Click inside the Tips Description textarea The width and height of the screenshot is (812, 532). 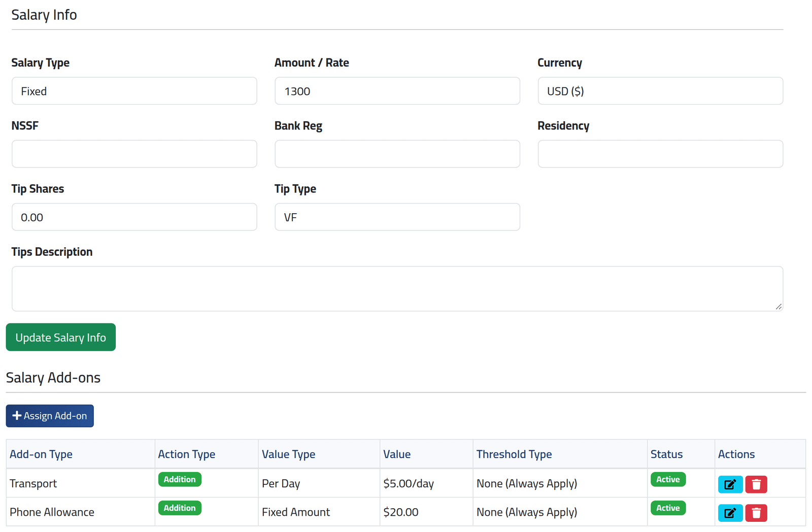tap(397, 289)
